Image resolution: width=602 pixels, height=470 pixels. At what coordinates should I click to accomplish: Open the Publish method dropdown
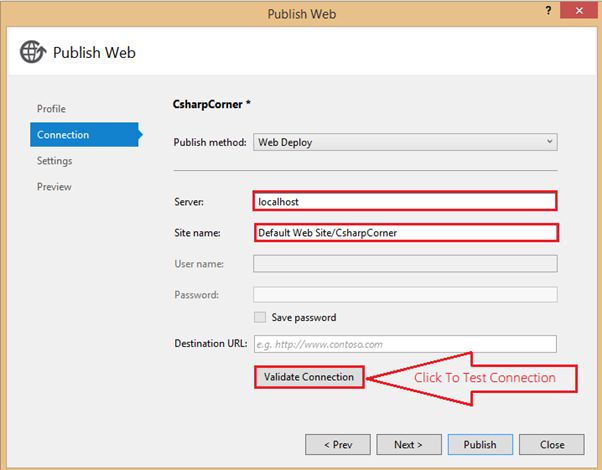pyautogui.click(x=404, y=142)
